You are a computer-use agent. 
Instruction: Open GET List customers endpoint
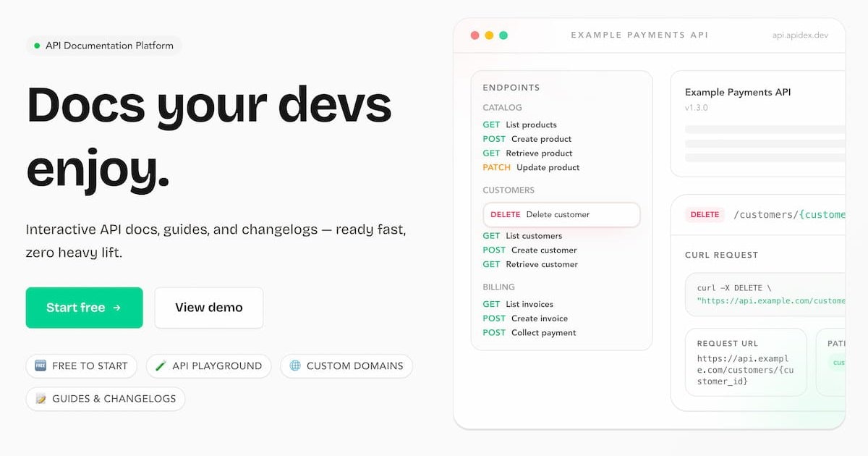pyautogui.click(x=522, y=236)
